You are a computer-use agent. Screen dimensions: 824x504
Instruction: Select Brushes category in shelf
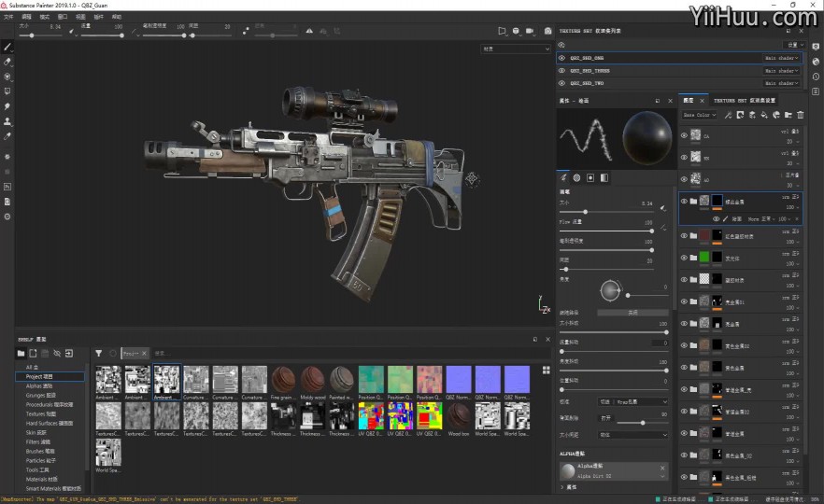pyautogui.click(x=40, y=452)
